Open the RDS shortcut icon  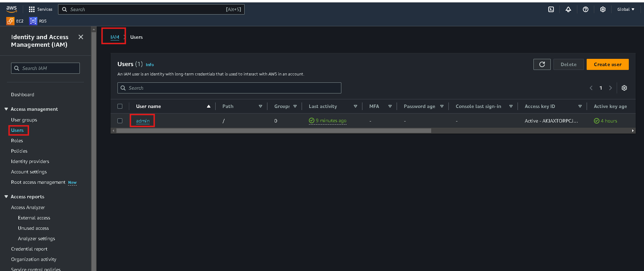pyautogui.click(x=33, y=21)
